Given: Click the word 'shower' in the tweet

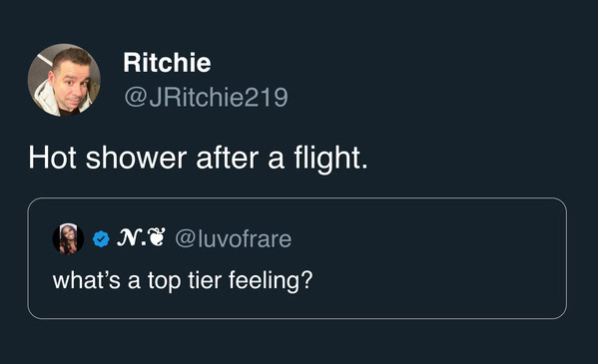Looking at the screenshot, I should pos(136,158).
